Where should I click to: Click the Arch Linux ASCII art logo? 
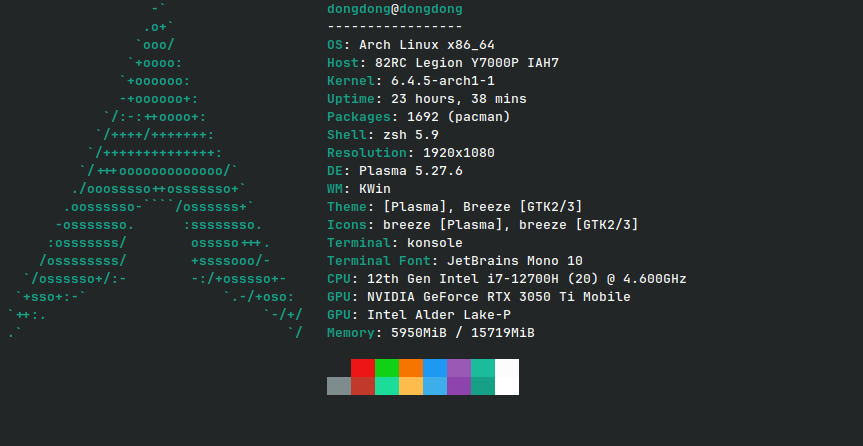(x=155, y=171)
